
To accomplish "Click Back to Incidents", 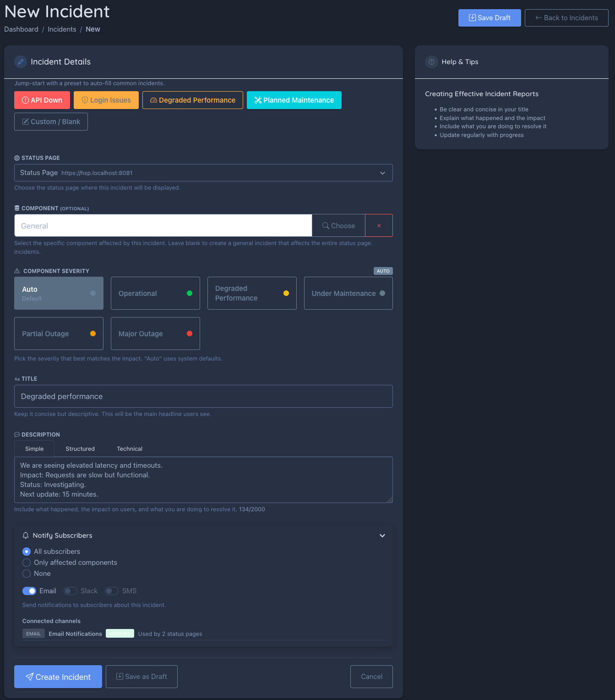I will click(x=566, y=18).
